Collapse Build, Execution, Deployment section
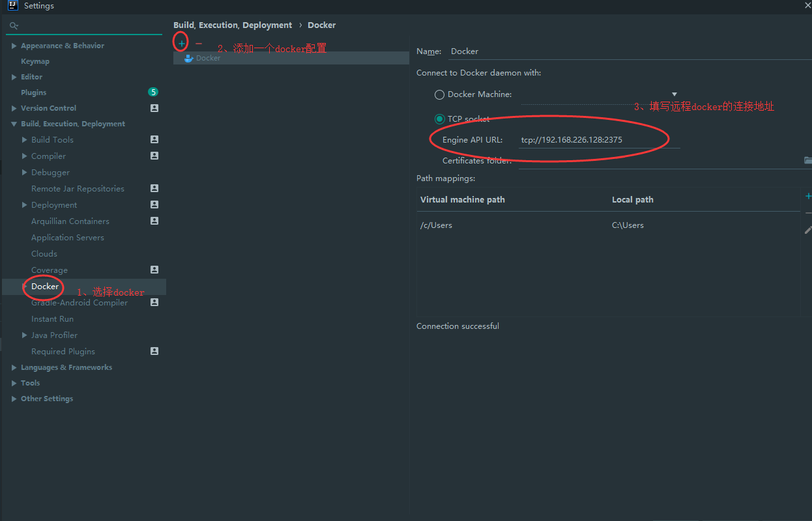This screenshot has height=521, width=812. pyautogui.click(x=14, y=124)
